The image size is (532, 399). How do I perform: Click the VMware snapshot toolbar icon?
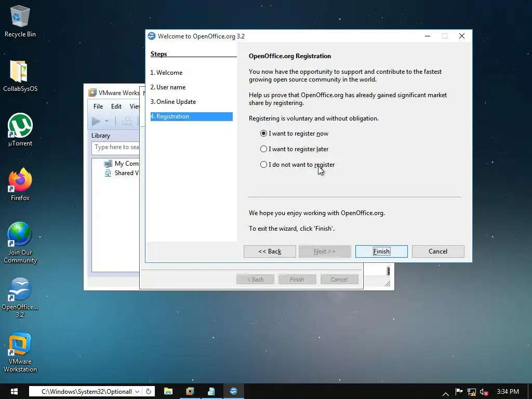(127, 121)
